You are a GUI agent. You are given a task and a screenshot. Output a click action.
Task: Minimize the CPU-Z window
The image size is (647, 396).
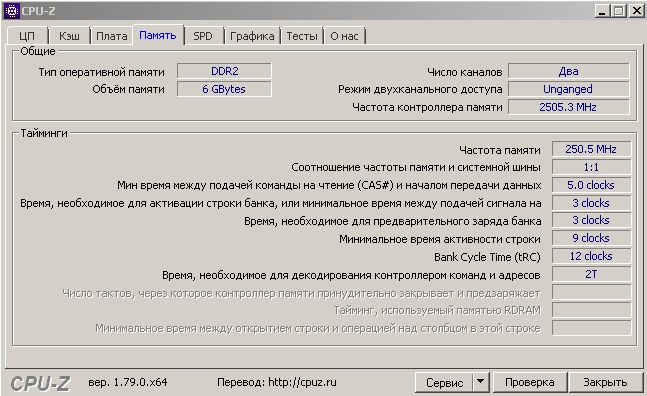[602, 11]
